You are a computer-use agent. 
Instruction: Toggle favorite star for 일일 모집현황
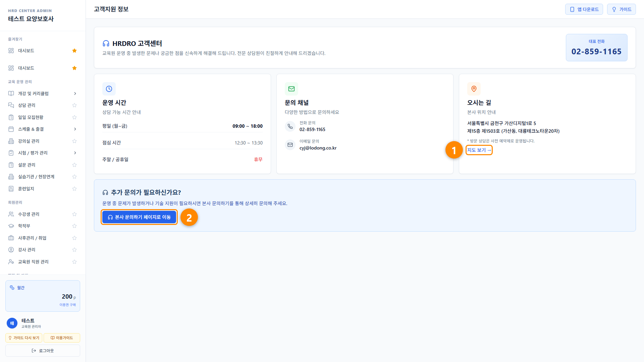pos(74,117)
